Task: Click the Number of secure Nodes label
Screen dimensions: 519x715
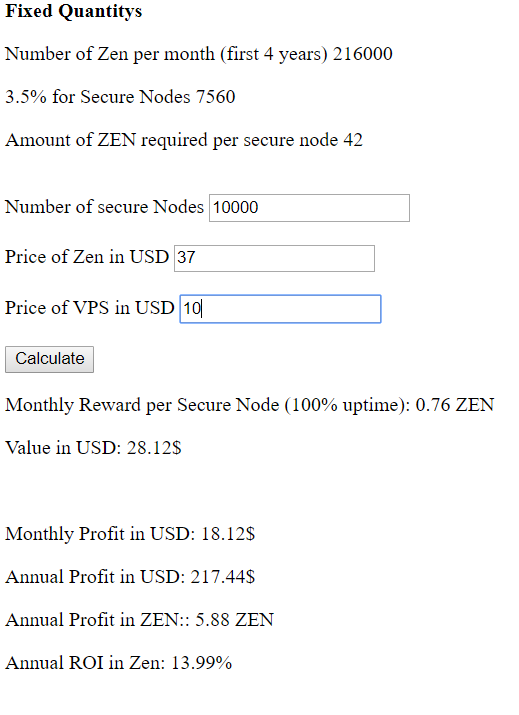Action: pos(104,207)
